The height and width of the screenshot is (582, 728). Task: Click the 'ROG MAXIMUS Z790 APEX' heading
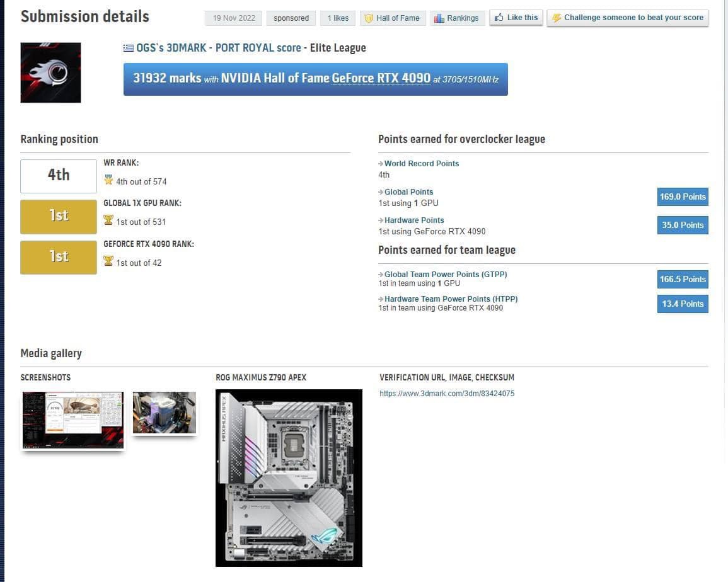pos(261,377)
